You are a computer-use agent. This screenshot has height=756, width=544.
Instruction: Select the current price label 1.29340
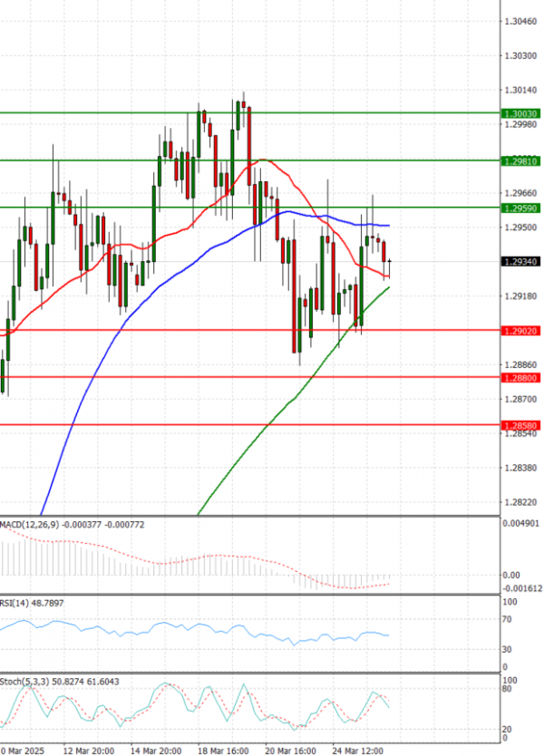point(521,262)
